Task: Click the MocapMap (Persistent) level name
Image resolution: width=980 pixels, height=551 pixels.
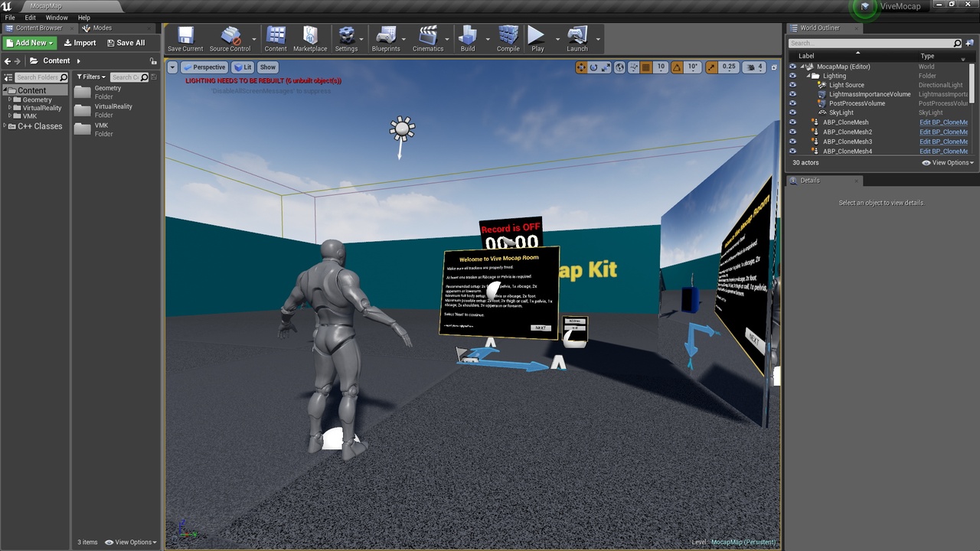Action: click(743, 543)
